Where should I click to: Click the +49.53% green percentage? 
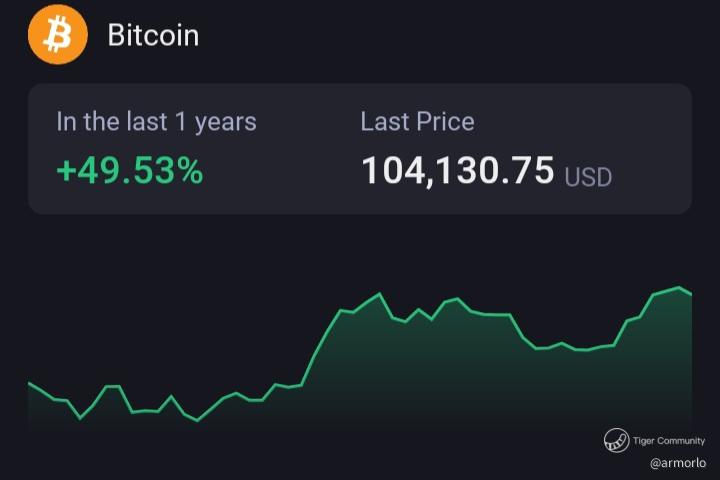[x=129, y=171]
